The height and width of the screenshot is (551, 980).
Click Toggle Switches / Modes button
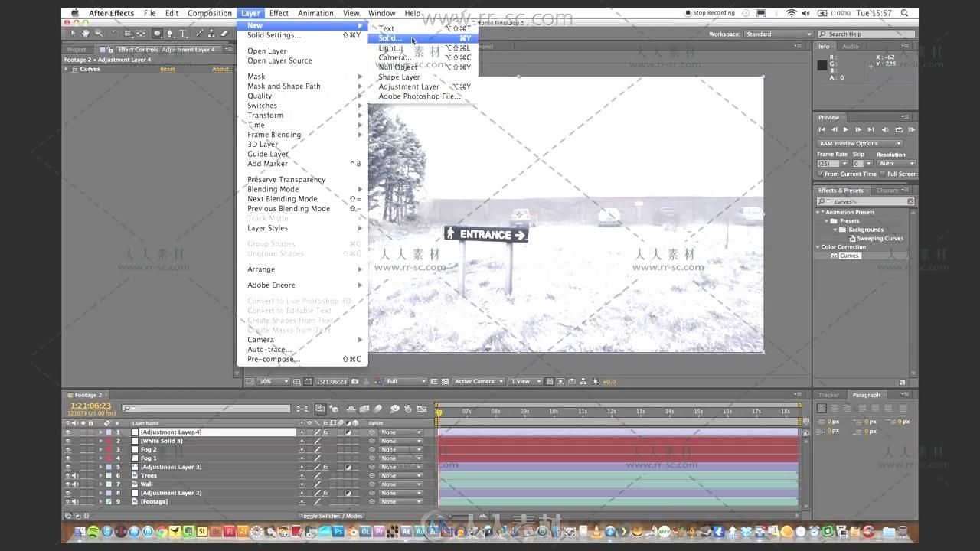(331, 516)
